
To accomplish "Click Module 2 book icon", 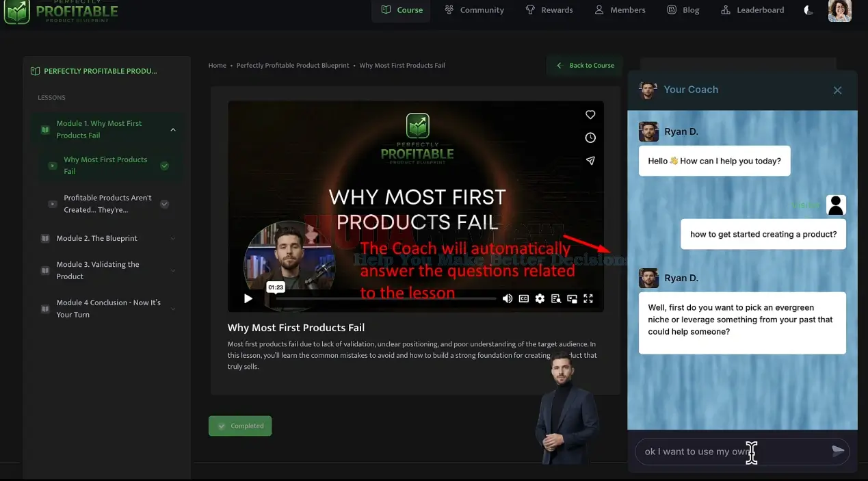I will [45, 238].
